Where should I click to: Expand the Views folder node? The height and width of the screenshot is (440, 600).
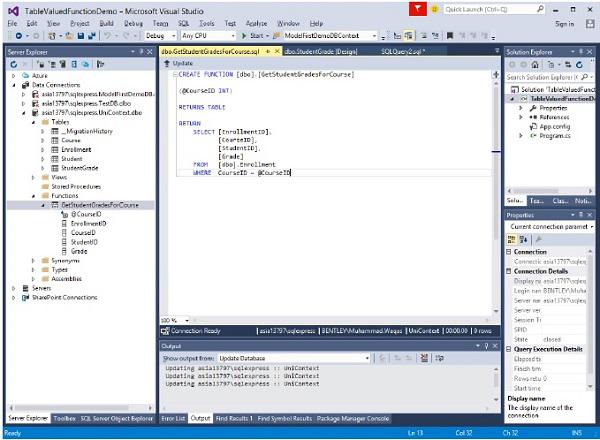click(x=33, y=178)
